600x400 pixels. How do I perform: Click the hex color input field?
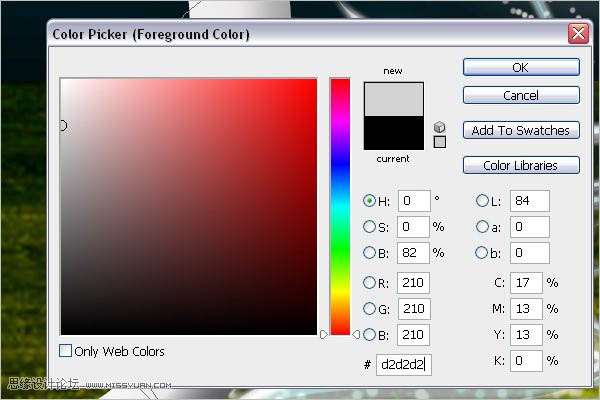click(404, 364)
